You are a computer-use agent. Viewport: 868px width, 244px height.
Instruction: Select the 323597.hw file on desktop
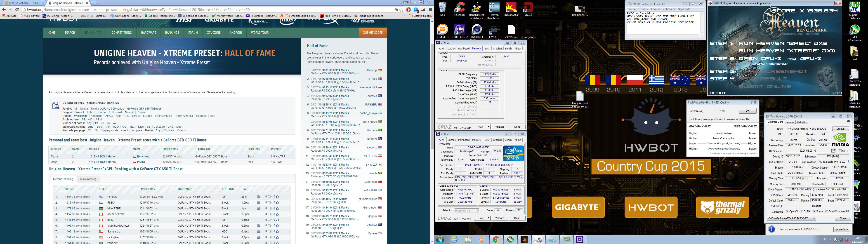(511, 31)
